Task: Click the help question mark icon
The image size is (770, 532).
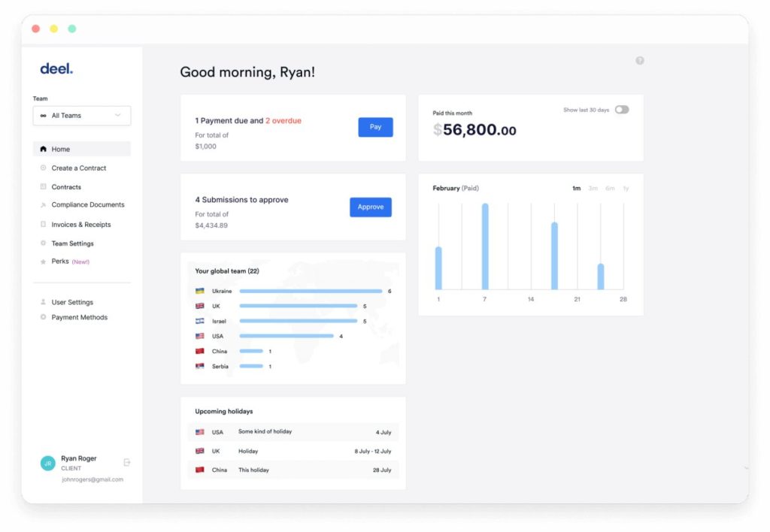Action: [x=640, y=59]
